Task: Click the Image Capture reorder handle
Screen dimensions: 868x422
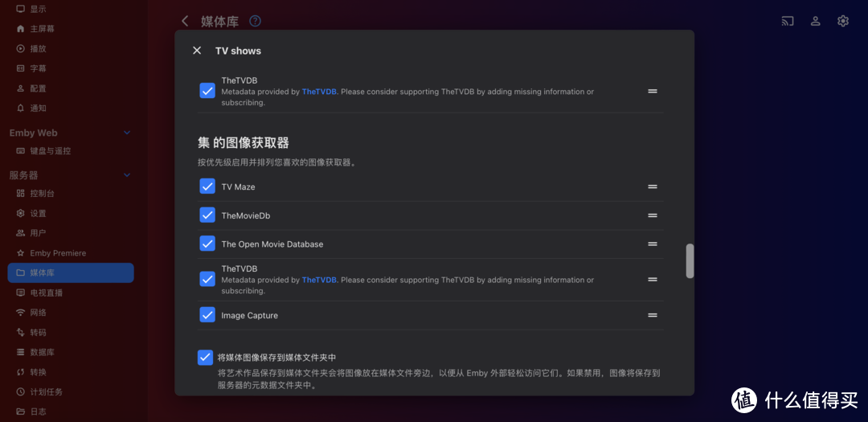Action: (x=653, y=315)
